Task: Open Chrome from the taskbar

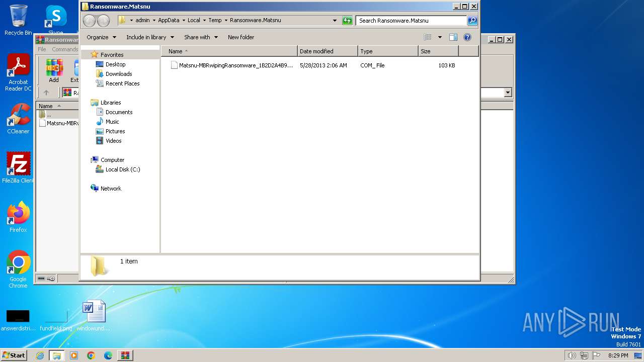Action: tap(91, 355)
